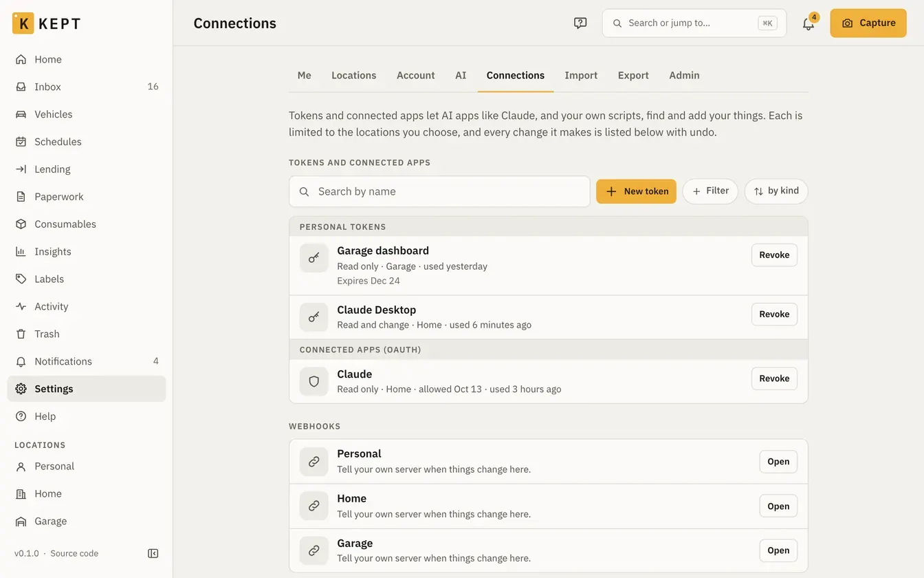Image resolution: width=924 pixels, height=578 pixels.
Task: Open the Source code link
Action: [74, 553]
